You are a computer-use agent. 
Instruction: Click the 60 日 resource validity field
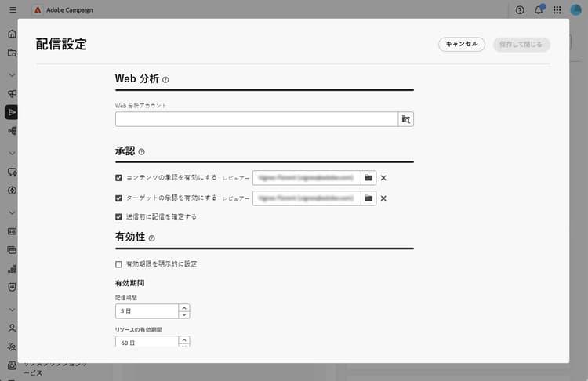coord(147,342)
